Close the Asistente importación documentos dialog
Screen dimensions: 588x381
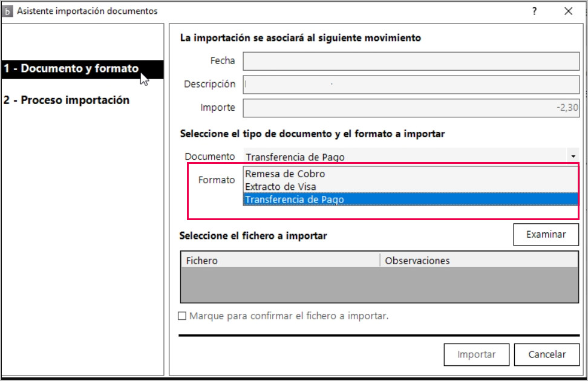pos(568,11)
